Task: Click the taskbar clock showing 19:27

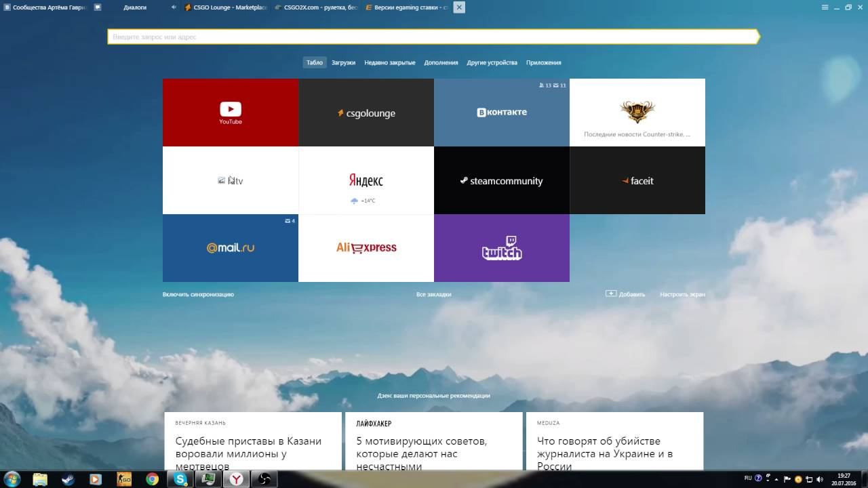Action: (x=844, y=479)
